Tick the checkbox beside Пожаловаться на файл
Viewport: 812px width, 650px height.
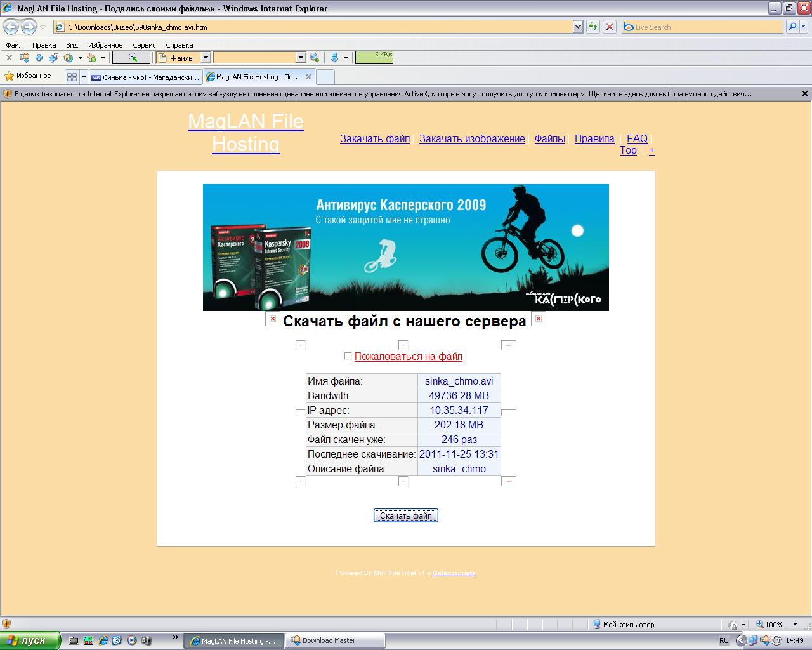[348, 356]
